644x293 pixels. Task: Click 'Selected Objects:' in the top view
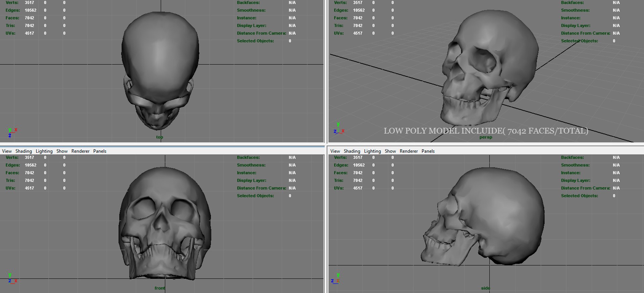pos(255,41)
